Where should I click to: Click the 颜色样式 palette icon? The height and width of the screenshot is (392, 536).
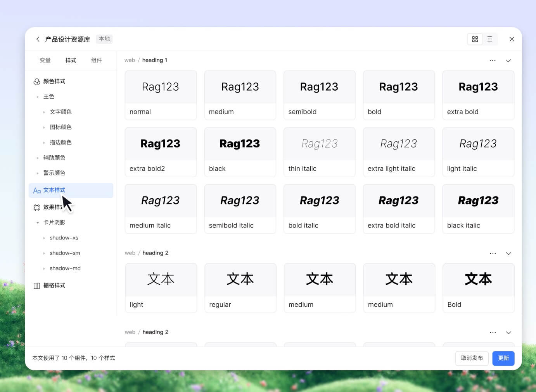pos(37,81)
